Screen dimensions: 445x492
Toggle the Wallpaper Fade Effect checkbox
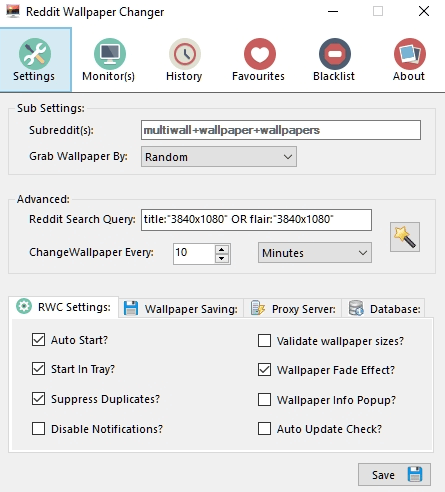tap(264, 370)
